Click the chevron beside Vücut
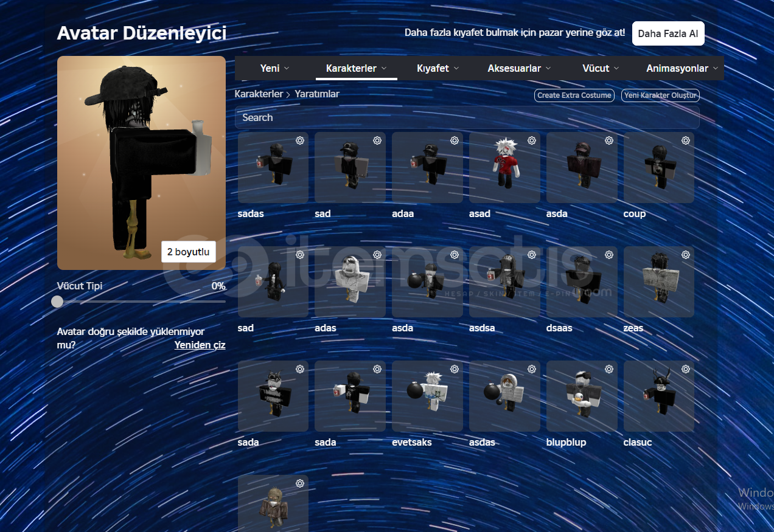 point(616,69)
